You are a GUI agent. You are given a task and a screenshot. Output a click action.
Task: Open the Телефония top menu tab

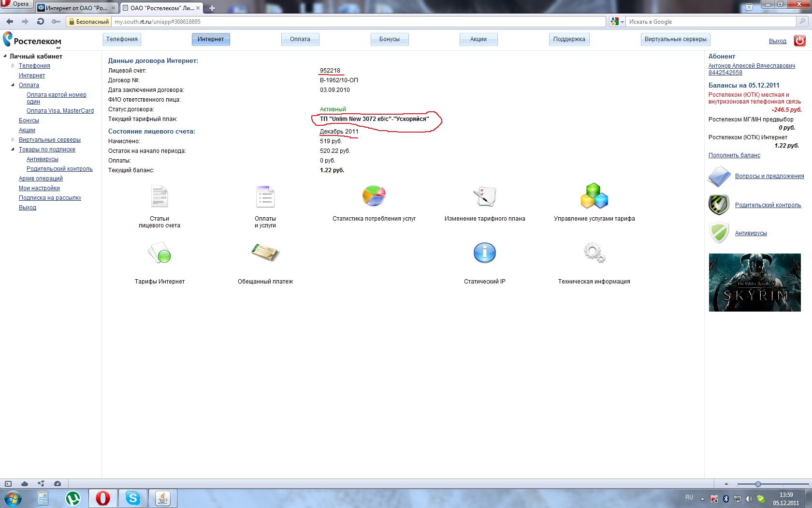pyautogui.click(x=122, y=39)
